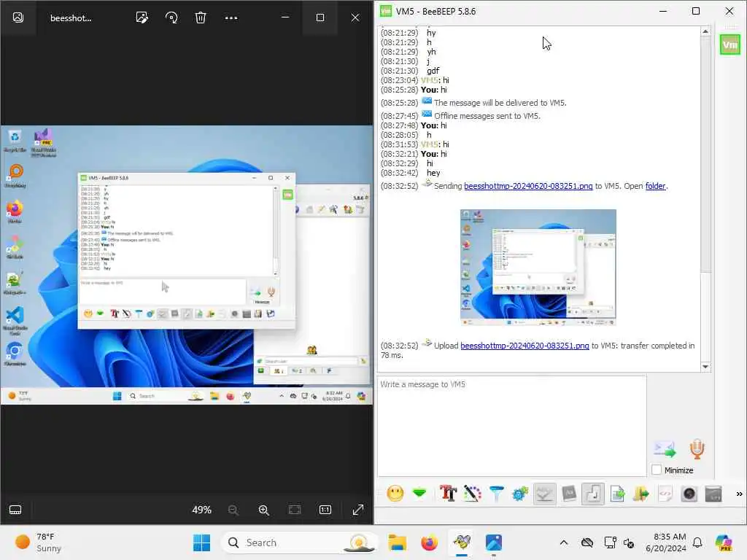
Task: Click the screenshot camera icon
Action: (689, 494)
